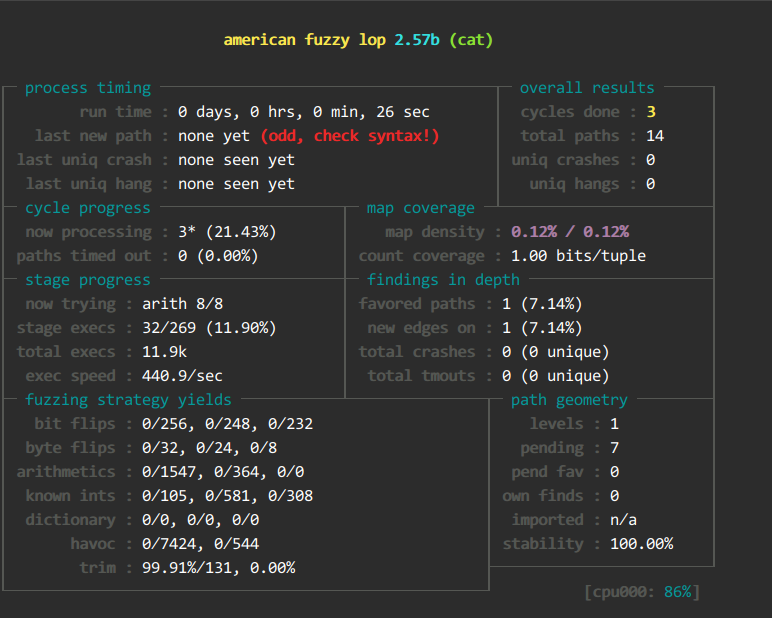Click the havoc value '0/7424, 0/544'
Image resolution: width=772 pixels, height=618 pixels.
pyautogui.click(x=200, y=544)
